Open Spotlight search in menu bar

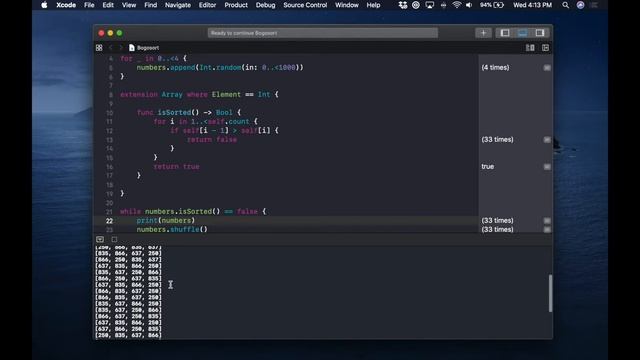pyautogui.click(x=565, y=5)
